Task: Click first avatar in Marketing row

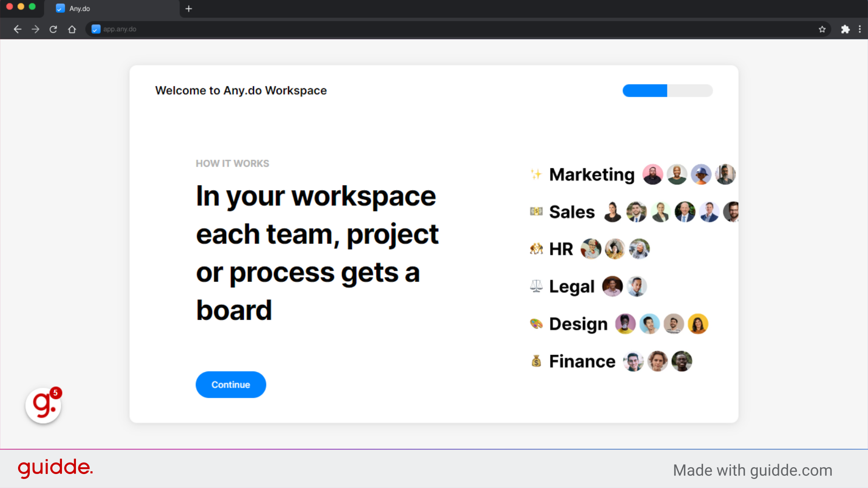Action: pyautogui.click(x=653, y=174)
